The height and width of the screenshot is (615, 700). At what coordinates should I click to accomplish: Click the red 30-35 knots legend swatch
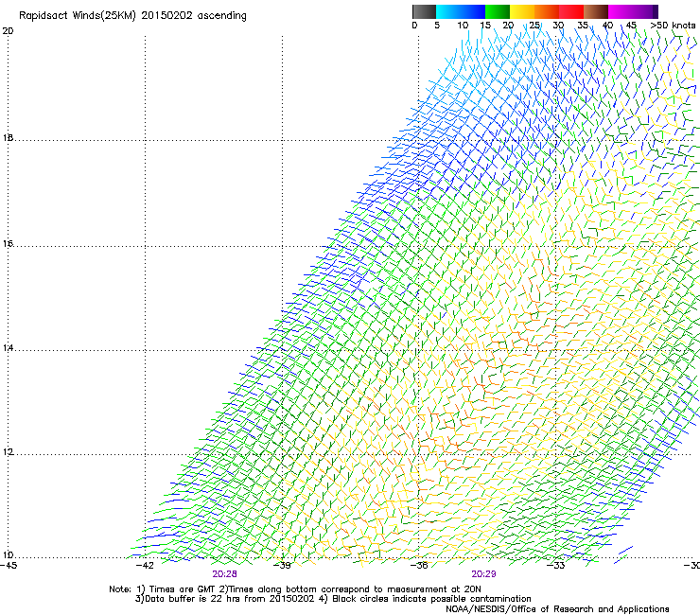pos(571,11)
